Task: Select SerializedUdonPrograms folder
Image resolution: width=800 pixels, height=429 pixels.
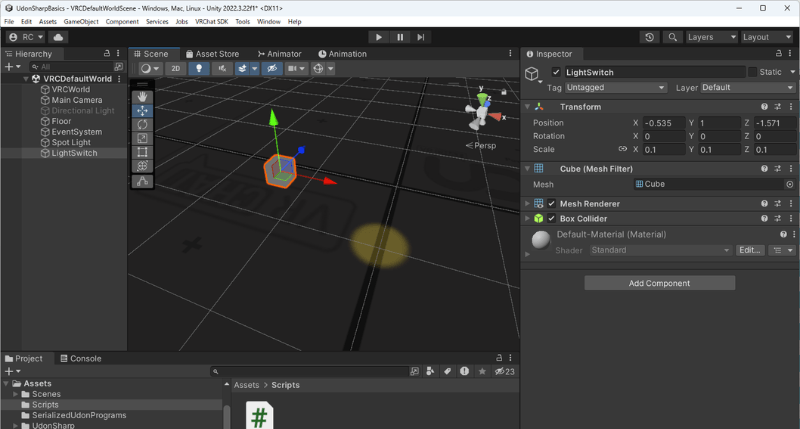Action: tap(79, 415)
